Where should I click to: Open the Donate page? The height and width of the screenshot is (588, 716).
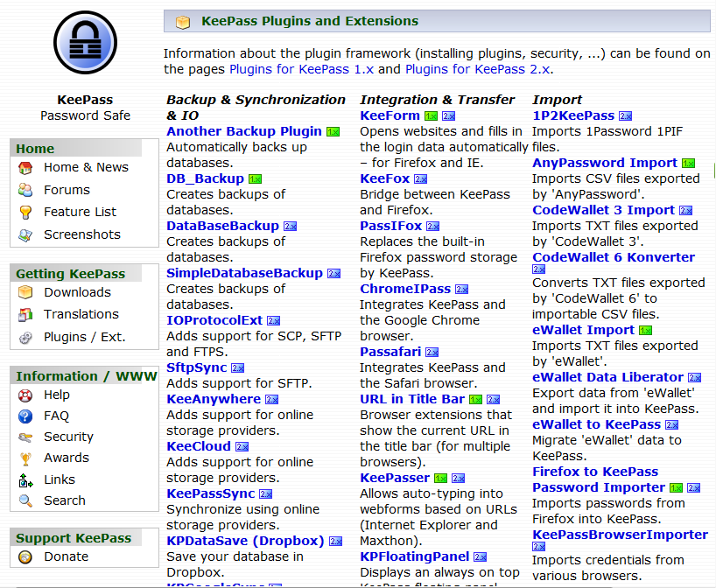pos(67,557)
